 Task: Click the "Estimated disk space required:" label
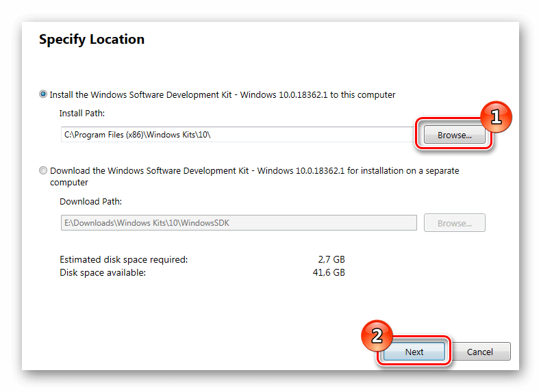(x=123, y=259)
